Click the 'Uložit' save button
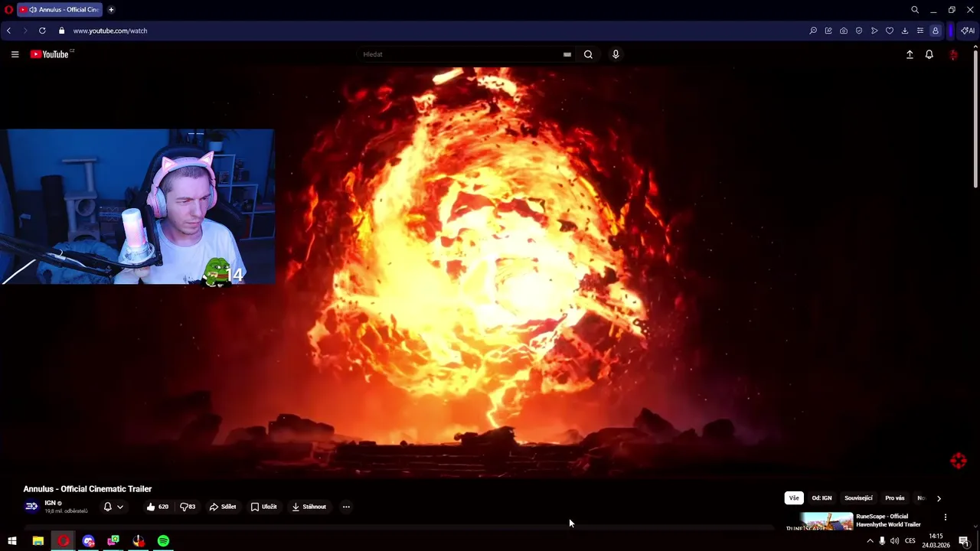 click(x=264, y=507)
